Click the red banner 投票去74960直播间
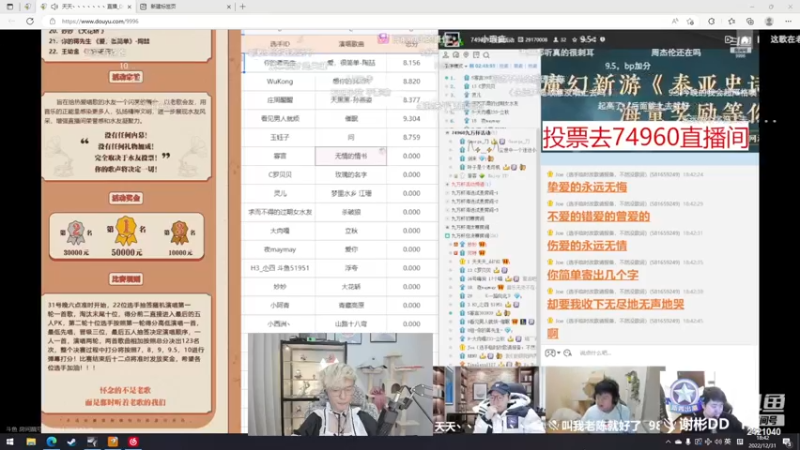This screenshot has height=450, width=800. click(x=645, y=137)
